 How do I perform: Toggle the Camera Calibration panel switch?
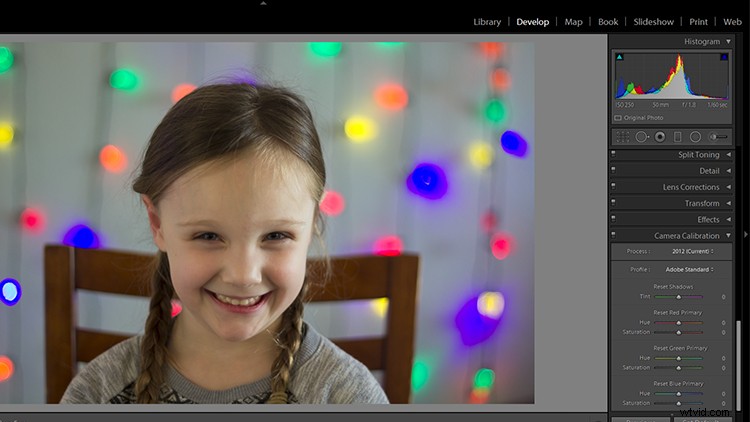coord(613,235)
